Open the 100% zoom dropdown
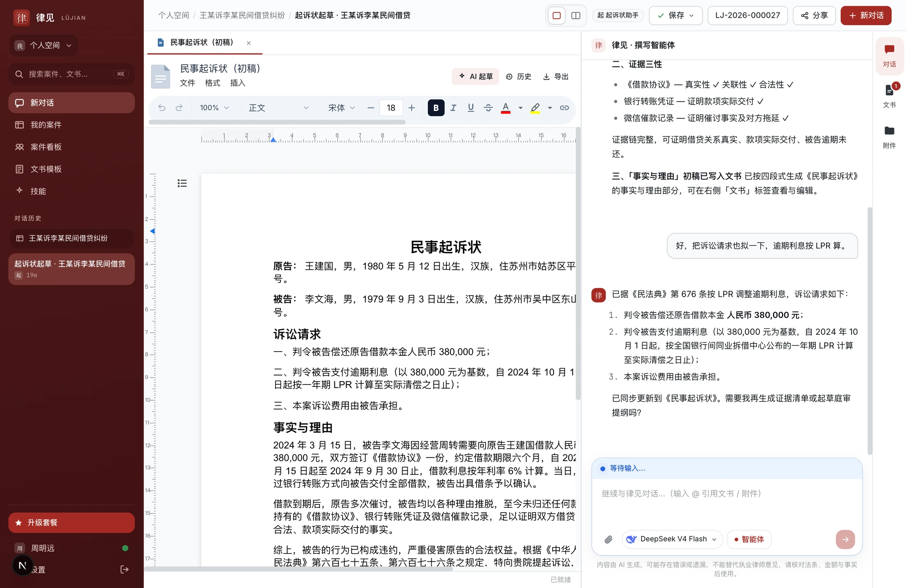The width and height of the screenshot is (906, 588). 214,108
